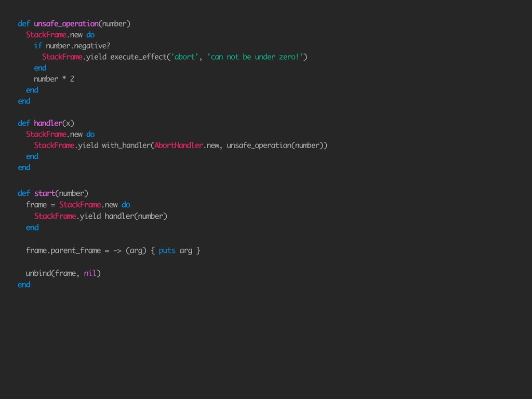The width and height of the screenshot is (532, 399).
Task: Click the puts keyword
Action: point(167,251)
